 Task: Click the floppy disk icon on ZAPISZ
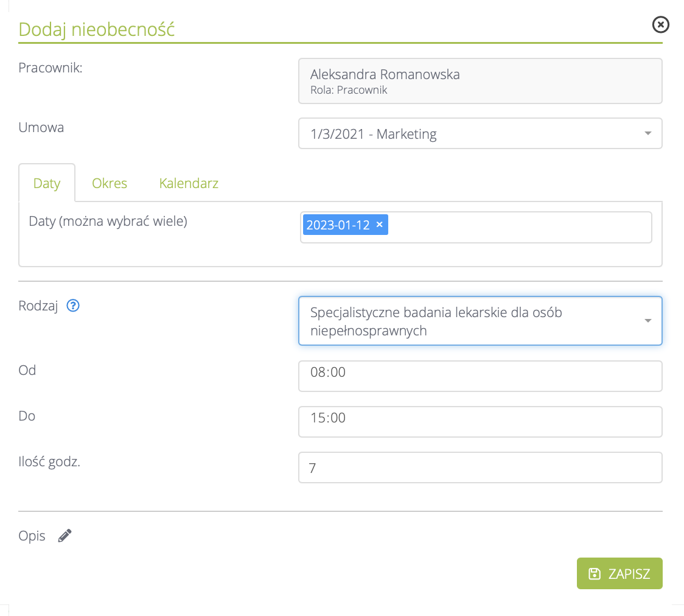(x=594, y=574)
